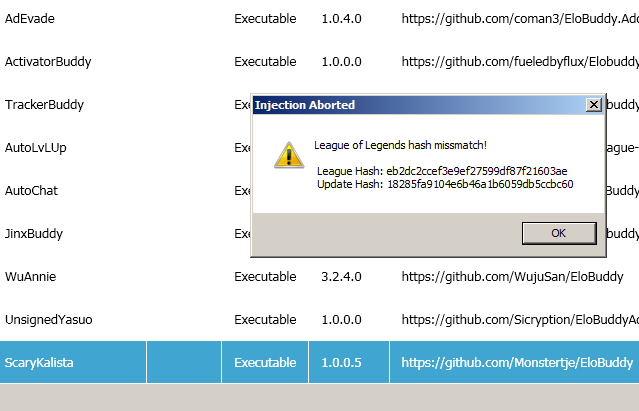Click the Executable type cell for ScaryKalista
639x411 pixels.
pos(265,363)
